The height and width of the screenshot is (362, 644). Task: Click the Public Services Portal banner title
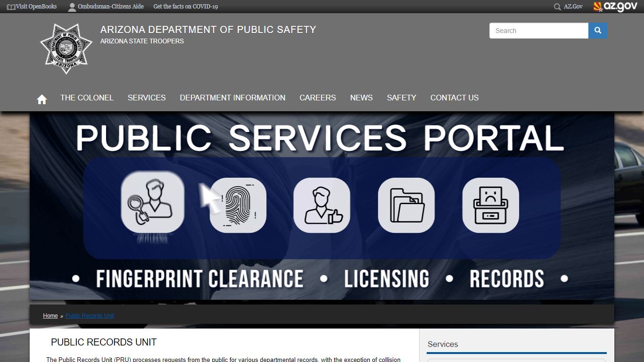click(320, 138)
